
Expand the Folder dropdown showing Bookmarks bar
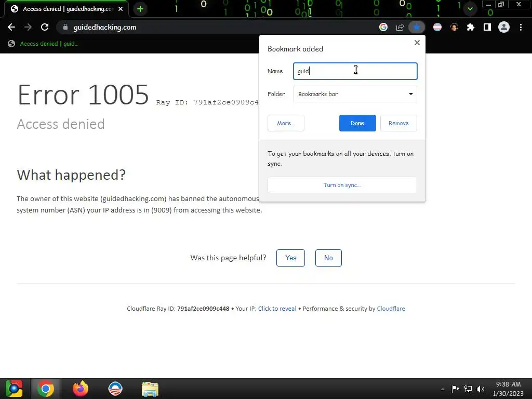(x=355, y=94)
